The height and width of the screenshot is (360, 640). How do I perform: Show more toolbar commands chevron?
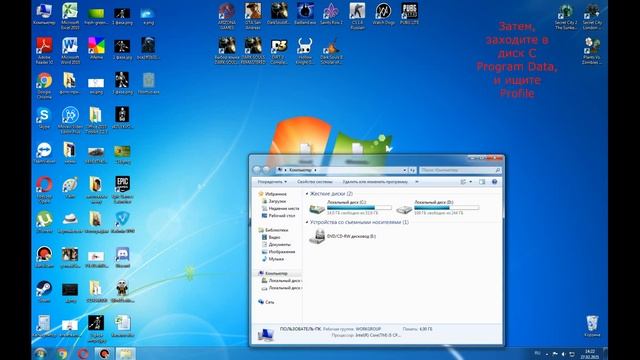click(x=417, y=182)
